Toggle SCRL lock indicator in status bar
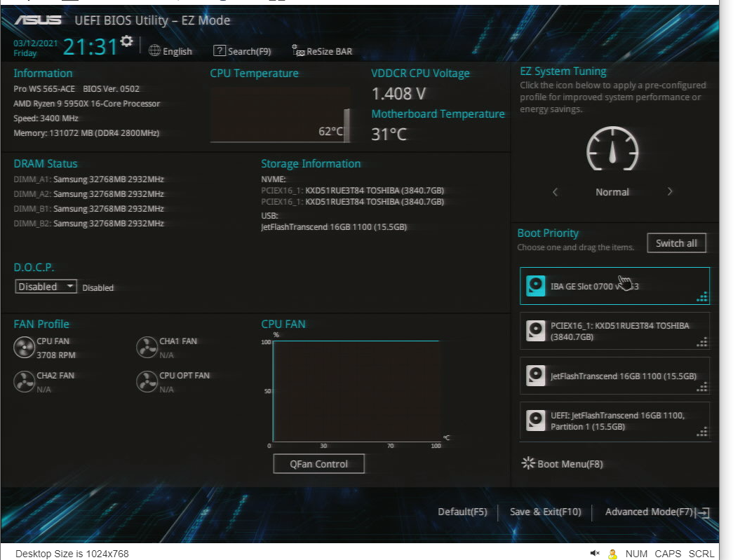This screenshot has height=560, width=740. (x=701, y=554)
